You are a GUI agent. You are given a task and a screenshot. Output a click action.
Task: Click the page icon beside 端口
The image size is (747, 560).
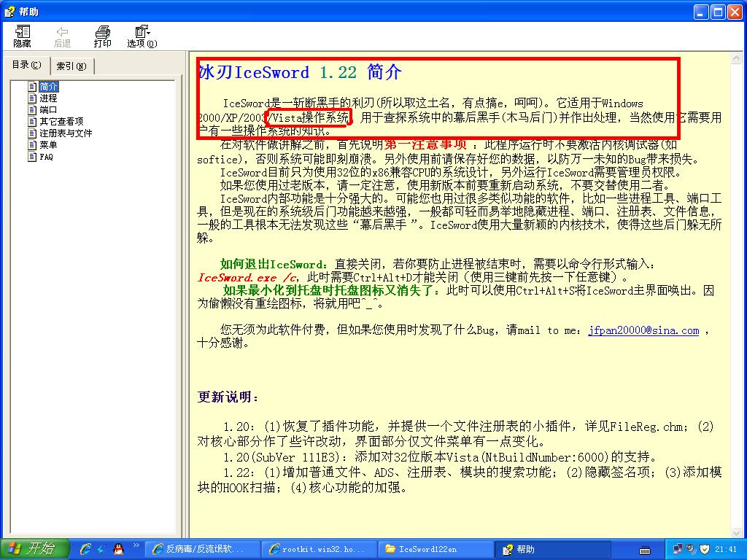coord(32,110)
